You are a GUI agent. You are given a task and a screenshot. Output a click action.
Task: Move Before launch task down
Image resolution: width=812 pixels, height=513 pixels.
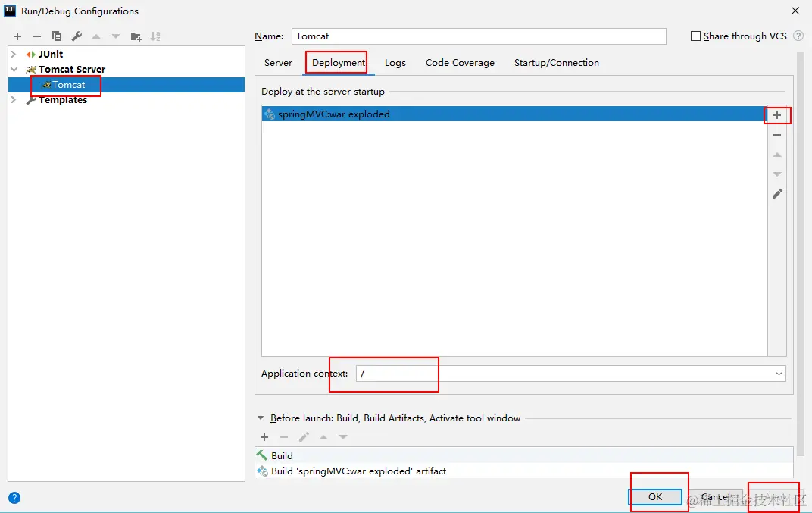343,437
